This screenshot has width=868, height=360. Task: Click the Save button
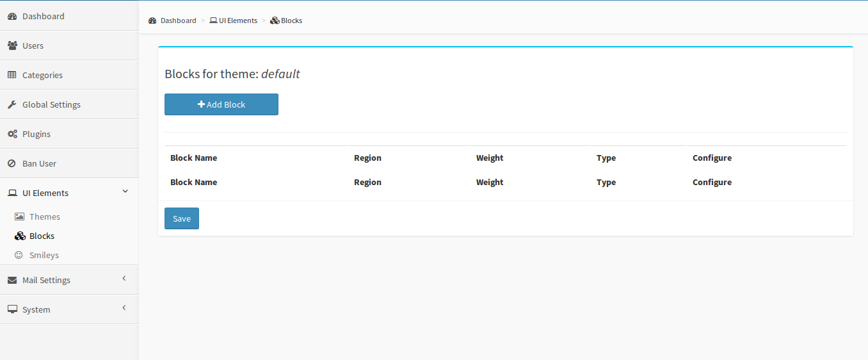click(182, 218)
